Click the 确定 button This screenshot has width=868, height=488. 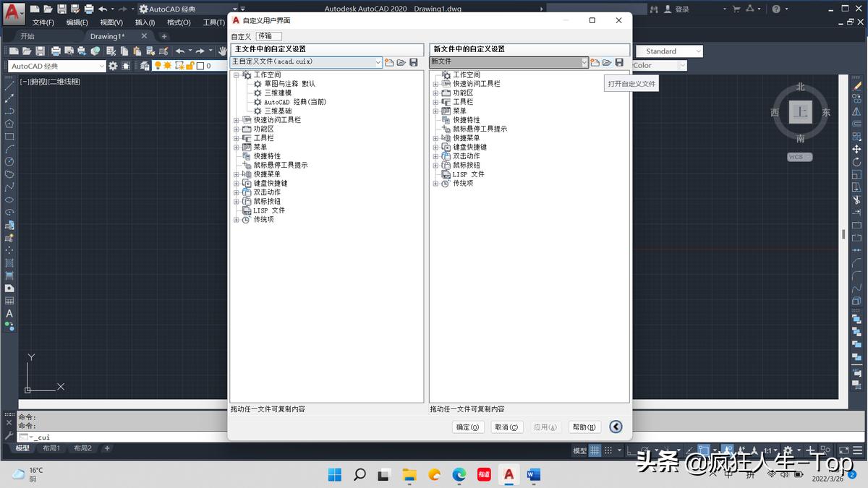[x=468, y=427]
